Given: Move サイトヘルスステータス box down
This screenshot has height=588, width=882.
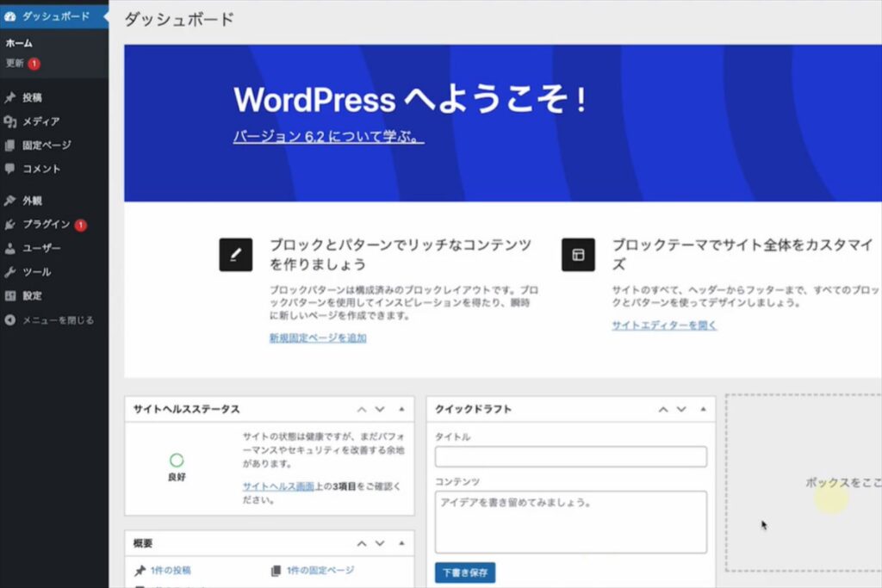Looking at the screenshot, I should click(x=380, y=410).
